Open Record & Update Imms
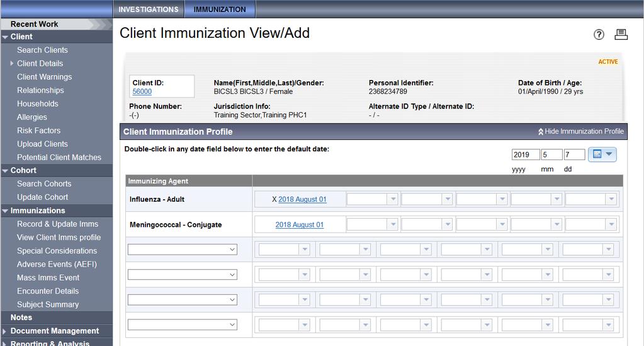 [57, 224]
